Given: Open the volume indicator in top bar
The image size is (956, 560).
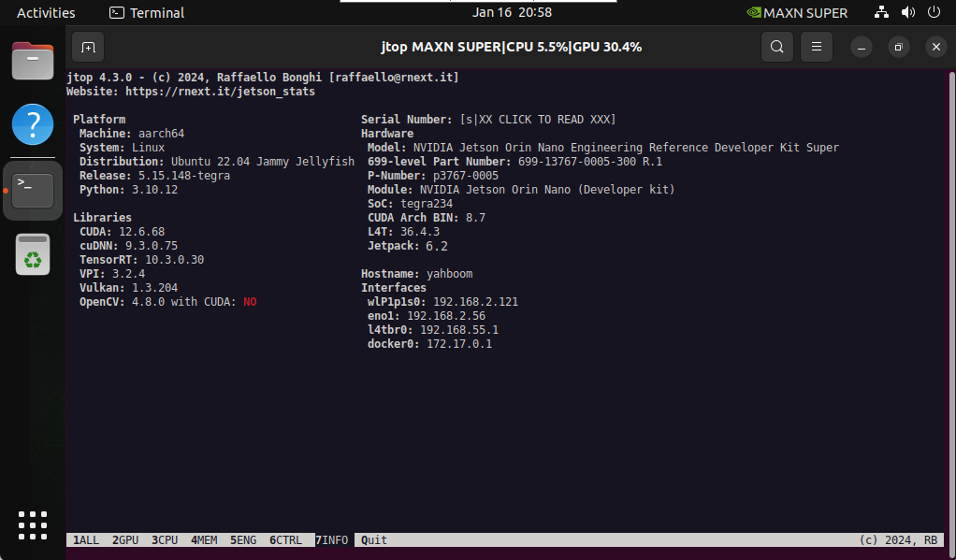Looking at the screenshot, I should (907, 13).
